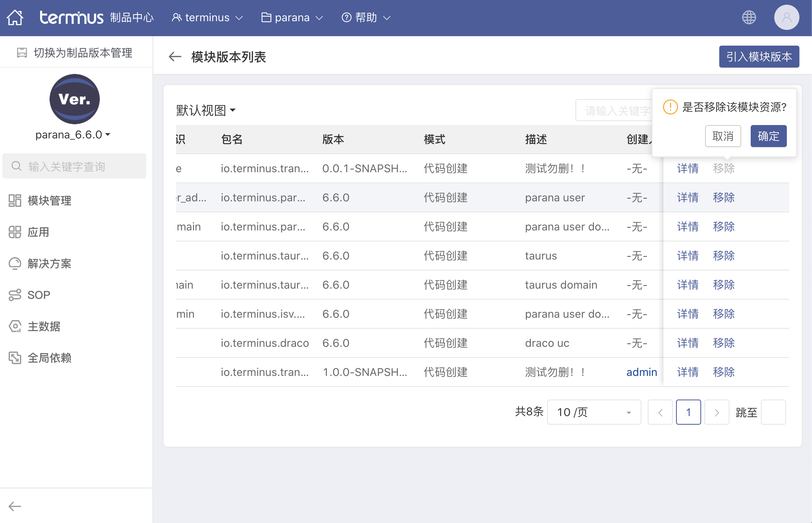812x523 pixels.
Task: Open the parana project dropdown
Action: 292,17
